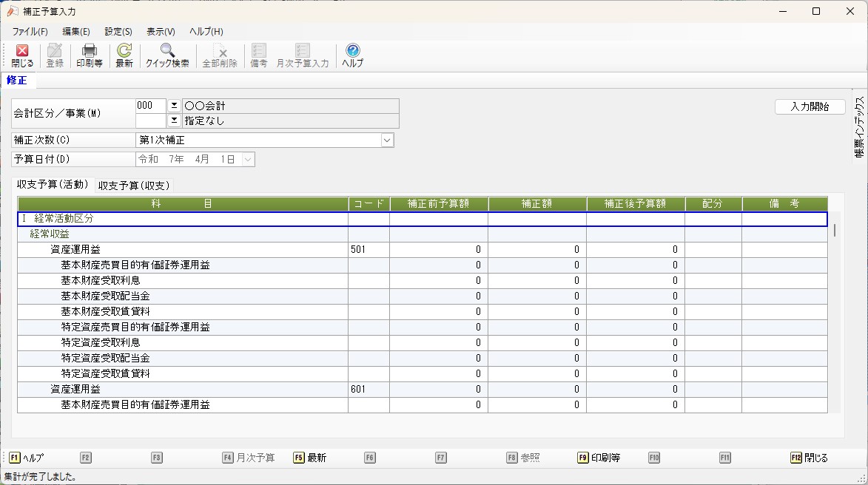Image resolution: width=868 pixels, height=485 pixels.
Task: Expand the 補正次数 第1次補正 combo box
Action: coord(386,140)
